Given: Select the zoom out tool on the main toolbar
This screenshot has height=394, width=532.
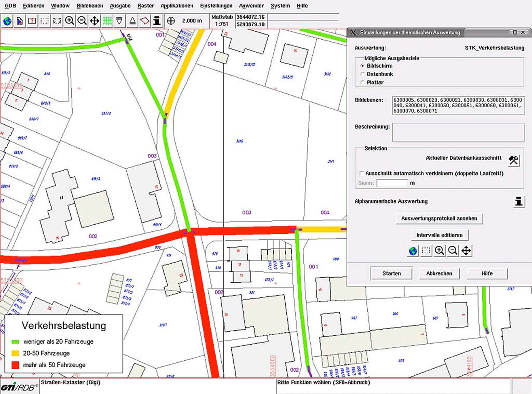Looking at the screenshot, I should (x=82, y=21).
